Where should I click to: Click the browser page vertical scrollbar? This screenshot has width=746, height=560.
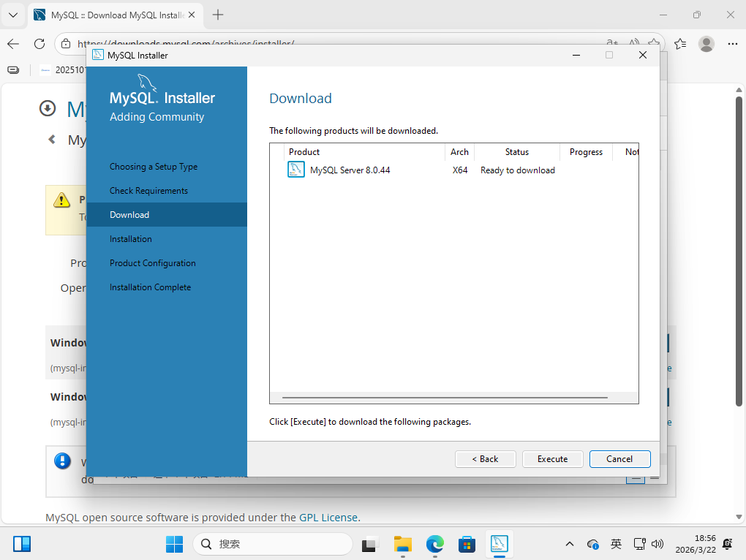739,251
